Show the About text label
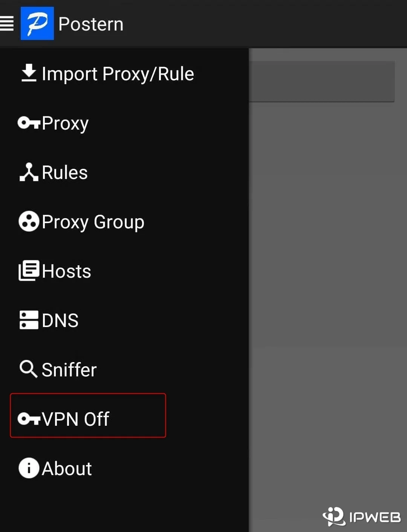The width and height of the screenshot is (407, 532). (67, 469)
